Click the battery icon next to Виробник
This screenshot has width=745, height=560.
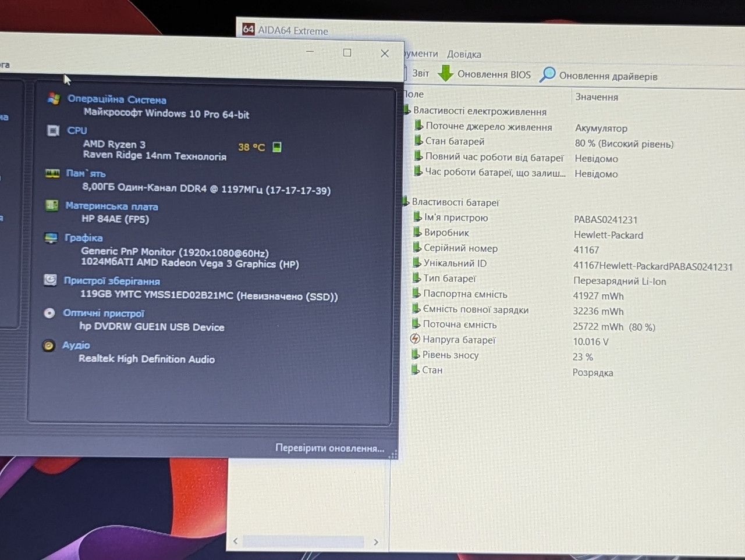(x=417, y=232)
